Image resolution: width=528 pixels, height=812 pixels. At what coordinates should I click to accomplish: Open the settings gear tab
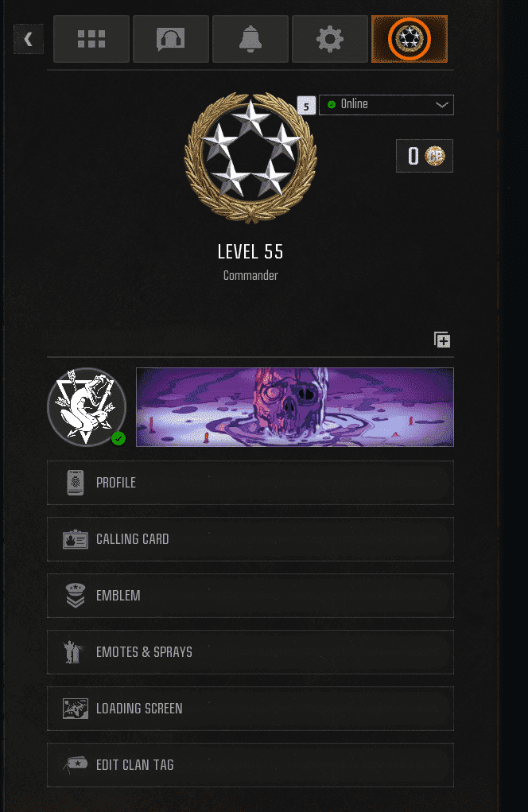tap(330, 39)
